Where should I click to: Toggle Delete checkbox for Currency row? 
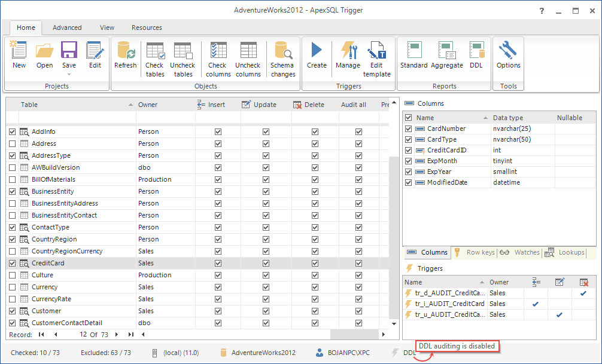[315, 287]
